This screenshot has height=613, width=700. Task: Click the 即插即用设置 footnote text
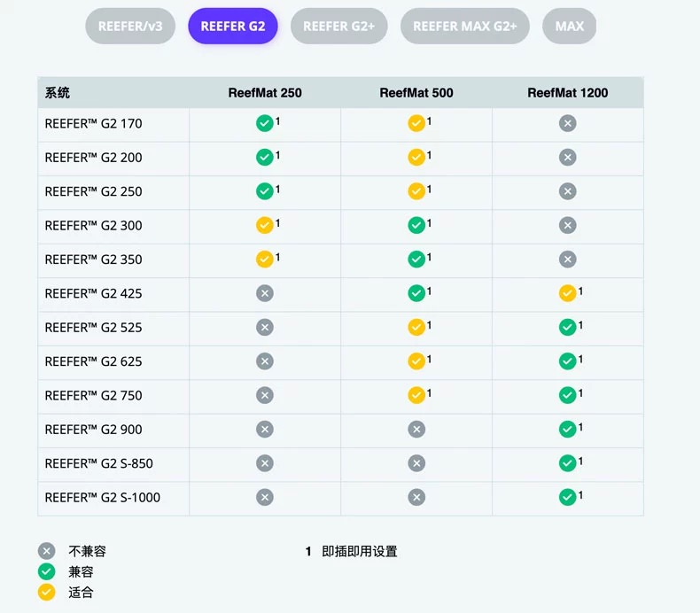click(360, 551)
